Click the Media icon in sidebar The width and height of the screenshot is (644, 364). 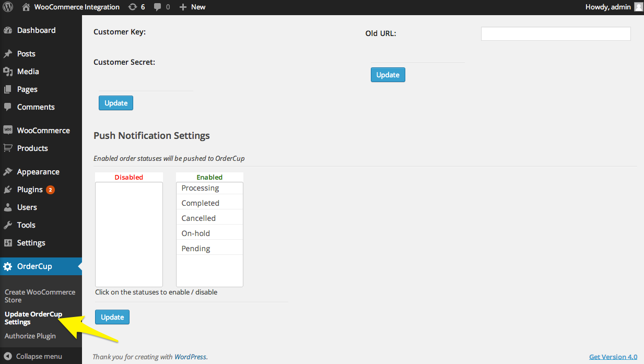[x=8, y=72]
